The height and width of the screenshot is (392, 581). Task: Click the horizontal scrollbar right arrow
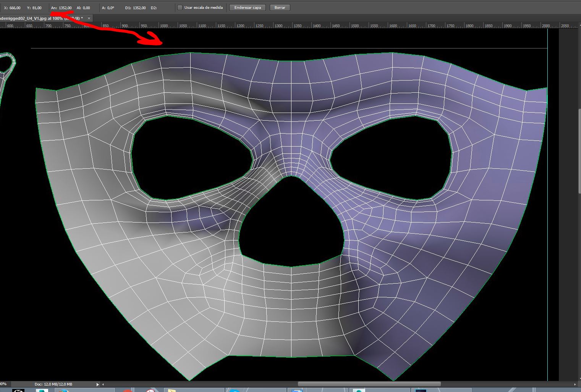pyautogui.click(x=575, y=384)
